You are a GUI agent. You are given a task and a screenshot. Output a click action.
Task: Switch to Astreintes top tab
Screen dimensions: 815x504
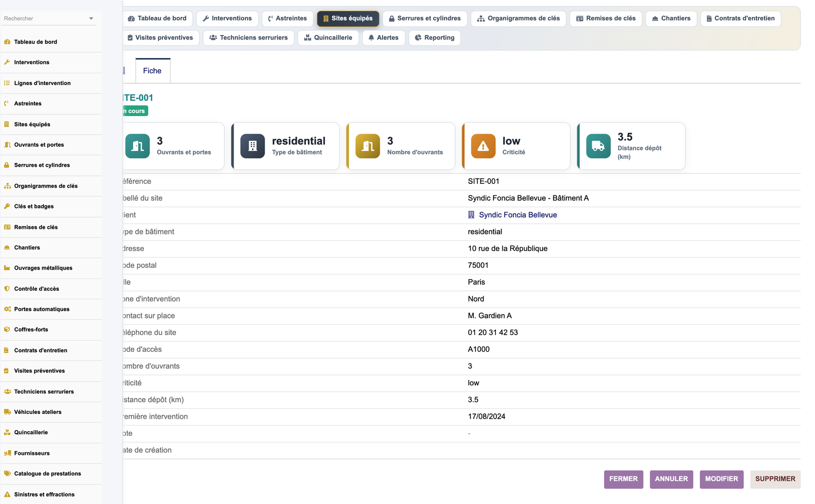[288, 19]
